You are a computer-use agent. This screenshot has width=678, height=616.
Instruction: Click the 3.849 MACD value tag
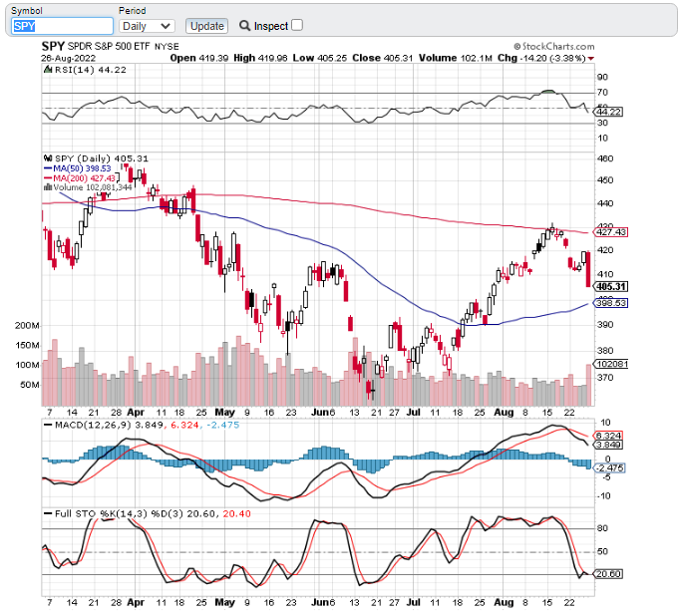click(x=608, y=445)
